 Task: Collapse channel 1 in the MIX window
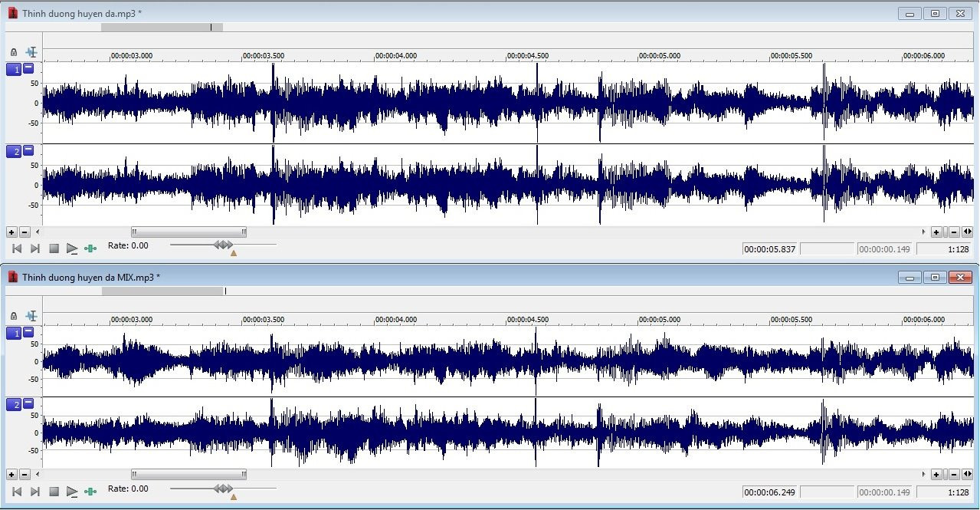(28, 331)
